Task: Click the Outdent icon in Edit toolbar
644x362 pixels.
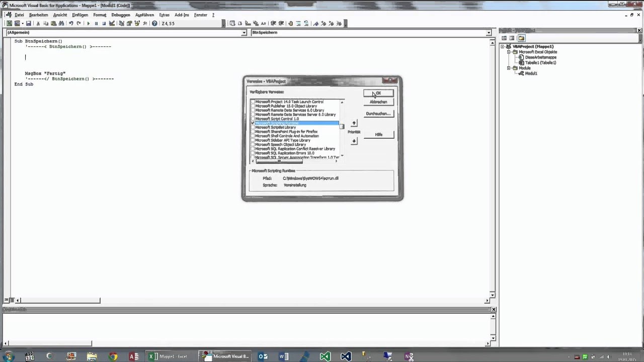Action: pyautogui.click(x=281, y=23)
